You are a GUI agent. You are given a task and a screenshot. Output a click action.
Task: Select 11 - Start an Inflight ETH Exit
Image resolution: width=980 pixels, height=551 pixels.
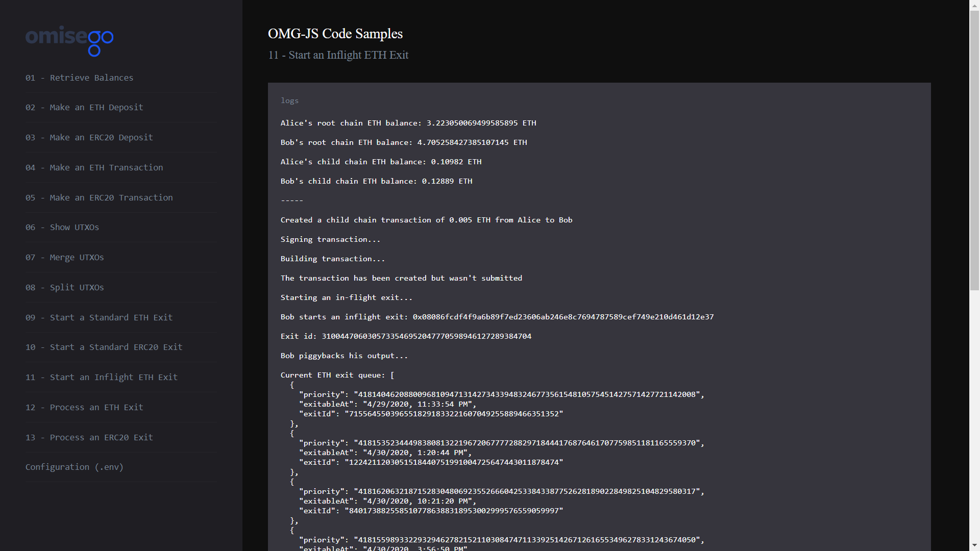coord(102,377)
